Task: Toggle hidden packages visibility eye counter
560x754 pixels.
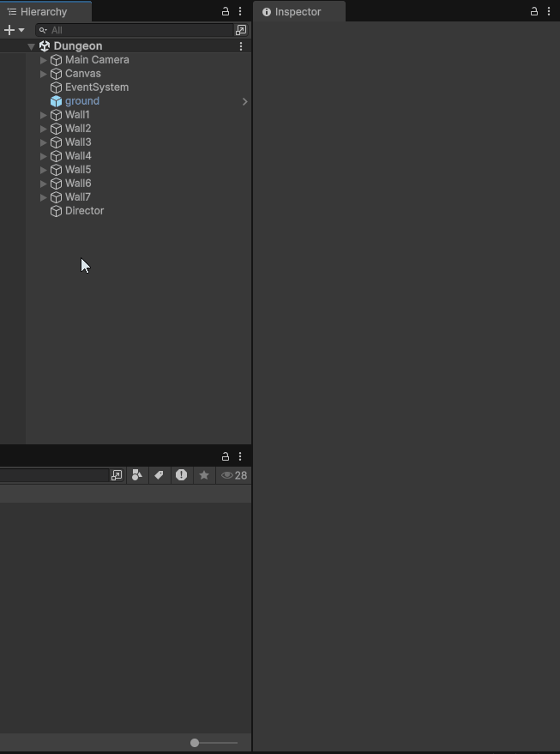Action: [234, 475]
